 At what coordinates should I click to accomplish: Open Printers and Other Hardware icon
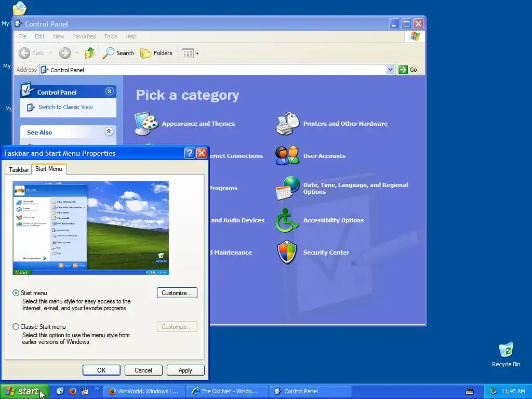coord(287,124)
